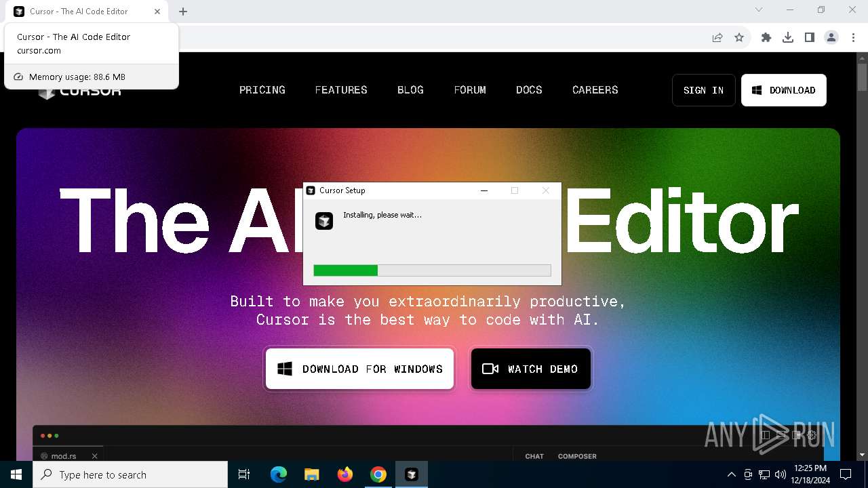Open the Docs page

[529, 90]
